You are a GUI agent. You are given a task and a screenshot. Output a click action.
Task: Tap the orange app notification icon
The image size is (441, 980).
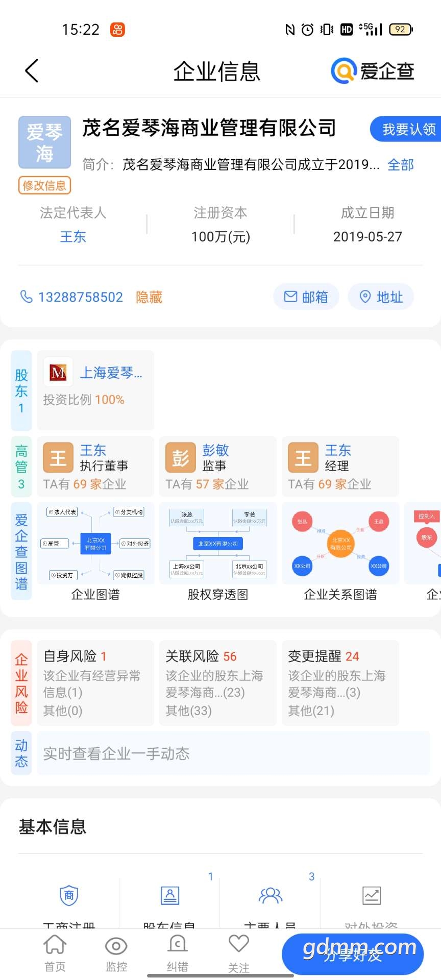coord(118,30)
